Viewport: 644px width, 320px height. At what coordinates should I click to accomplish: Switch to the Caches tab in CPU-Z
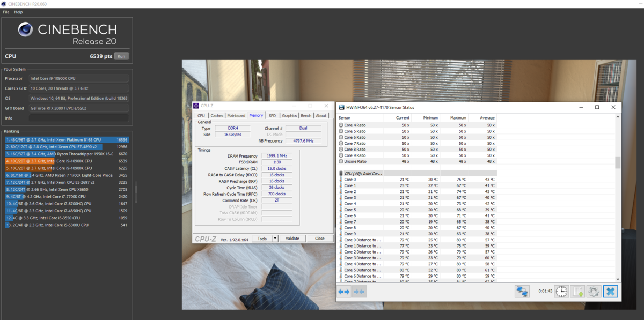coord(217,116)
